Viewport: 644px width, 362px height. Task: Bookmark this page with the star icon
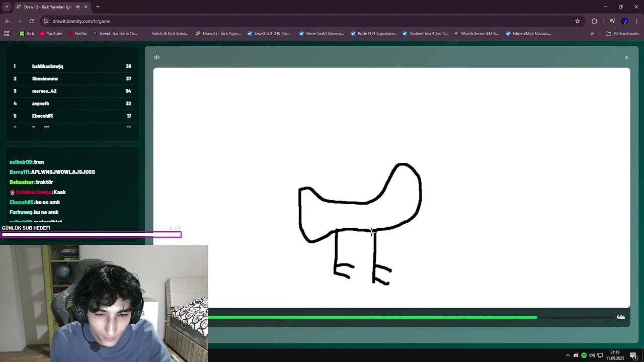point(578,21)
